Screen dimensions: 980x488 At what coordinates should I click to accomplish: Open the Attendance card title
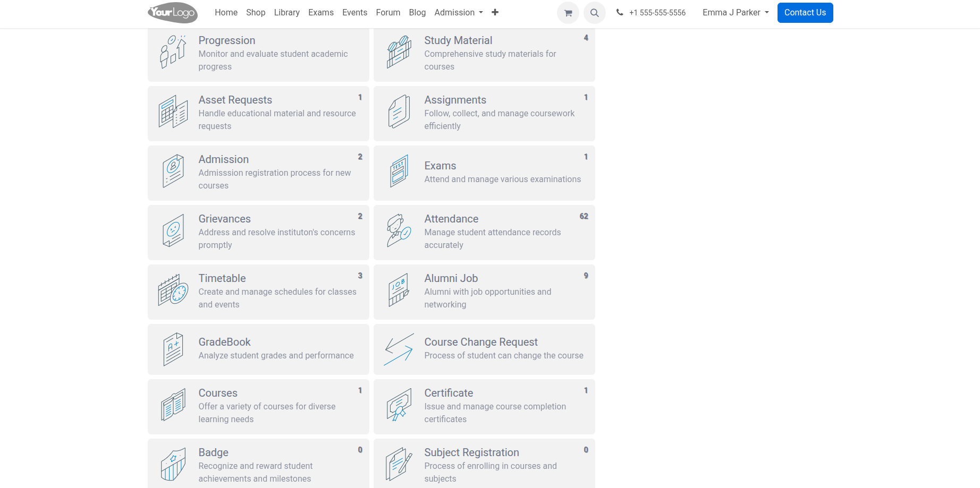(x=451, y=219)
